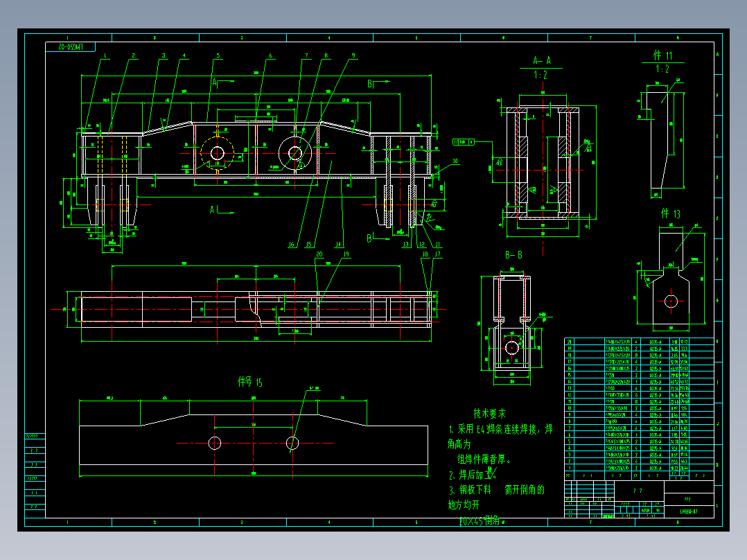747x560 pixels.
Task: Click row 1 number in parts list
Action: pyautogui.click(x=569, y=469)
